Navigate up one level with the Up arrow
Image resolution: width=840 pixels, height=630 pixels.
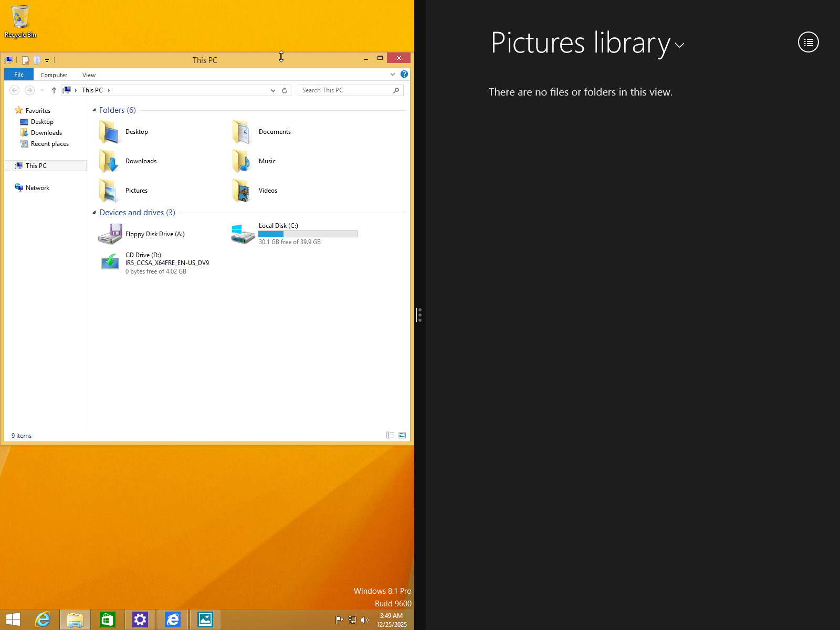54,90
